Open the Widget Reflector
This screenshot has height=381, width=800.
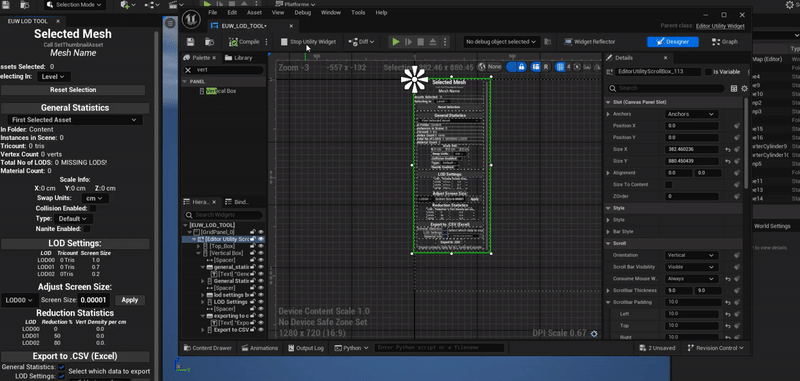tap(590, 42)
